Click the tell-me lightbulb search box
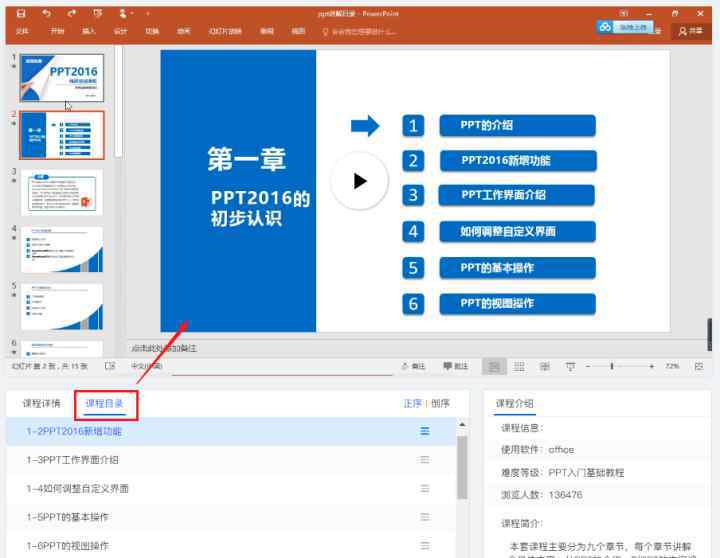 click(360, 32)
